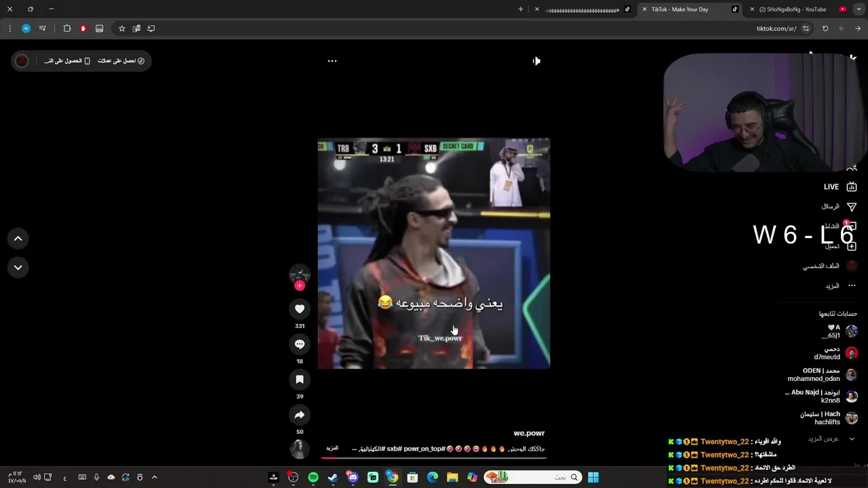
Task: Click Get Coins (احصل على عملات) button
Action: pos(121,61)
